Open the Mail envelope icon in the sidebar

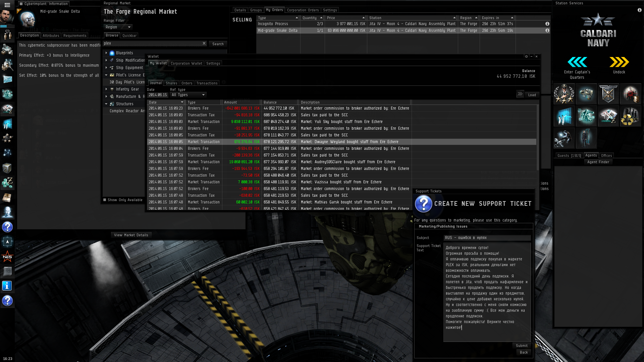tap(7, 79)
